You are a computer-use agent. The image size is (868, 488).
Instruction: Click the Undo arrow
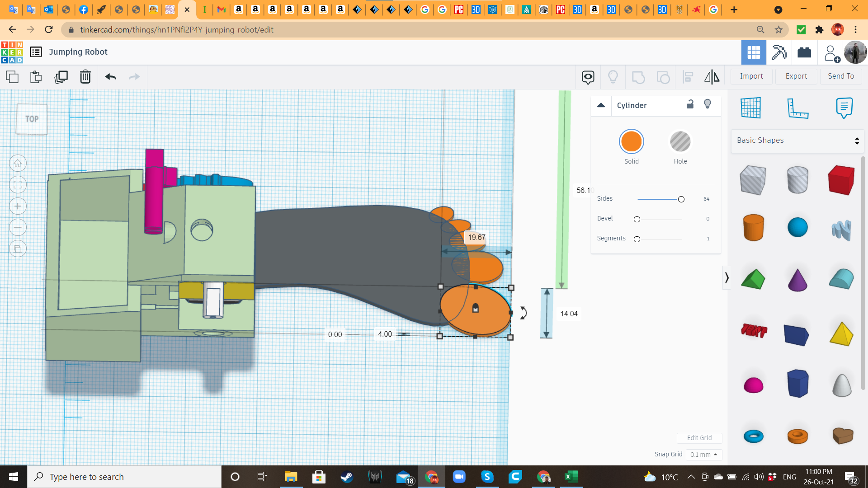[110, 77]
